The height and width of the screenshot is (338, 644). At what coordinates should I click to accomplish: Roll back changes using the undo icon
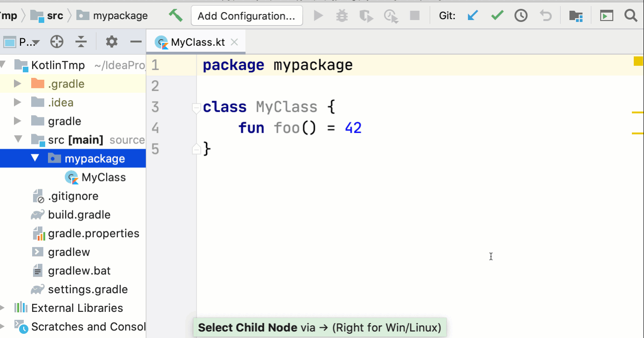tap(545, 15)
